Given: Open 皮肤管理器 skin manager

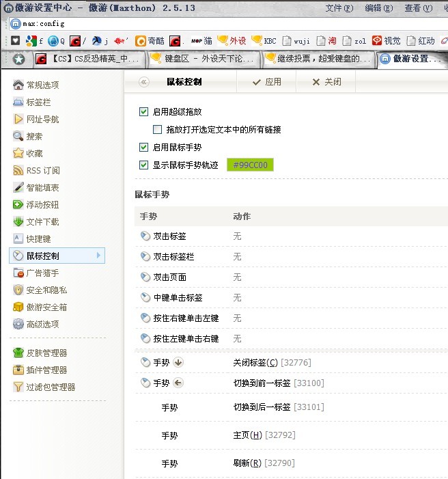Looking at the screenshot, I should 40,353.
